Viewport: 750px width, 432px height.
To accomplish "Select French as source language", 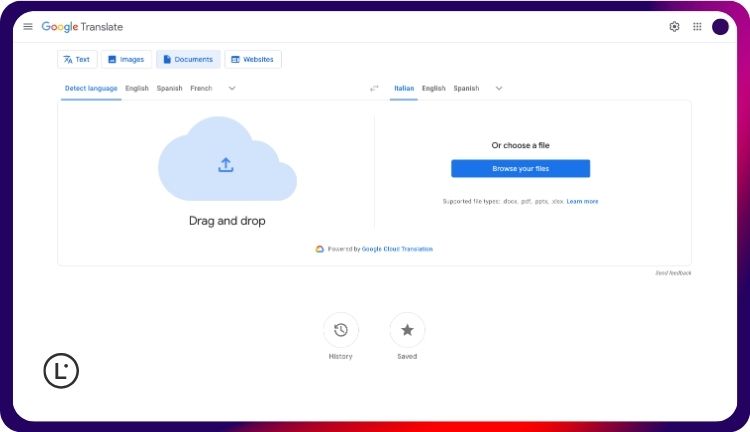I will point(201,88).
